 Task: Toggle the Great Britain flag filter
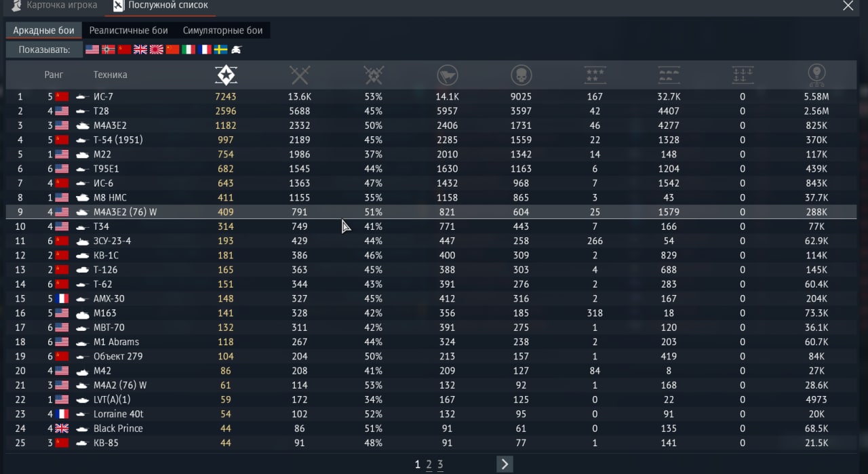click(x=140, y=50)
